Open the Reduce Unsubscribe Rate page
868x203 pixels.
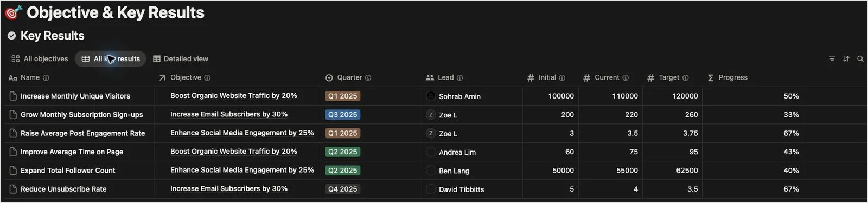tap(63, 189)
